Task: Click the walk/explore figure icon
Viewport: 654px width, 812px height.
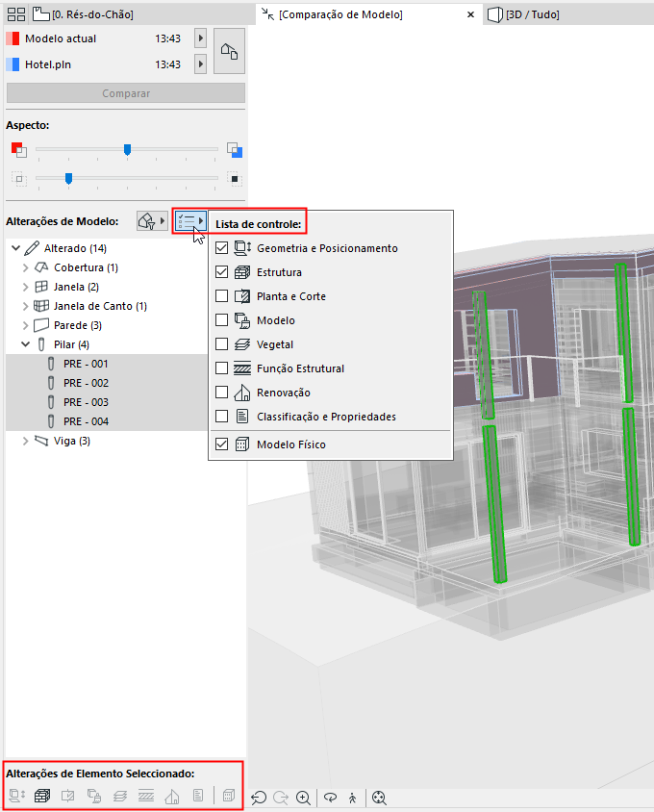Action: coord(353,798)
